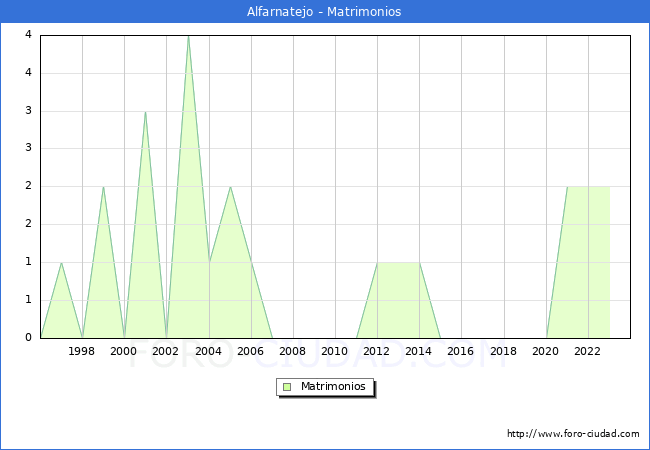Click the x-axis label 2000
The width and height of the screenshot is (650, 450).
(x=124, y=351)
